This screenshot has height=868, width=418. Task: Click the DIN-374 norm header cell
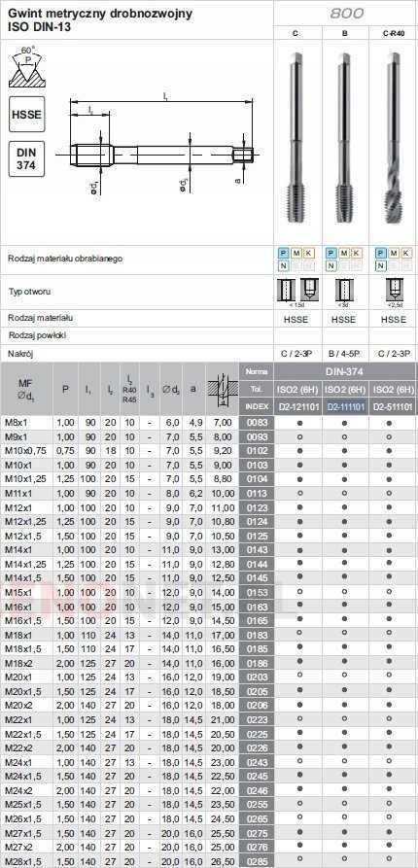(344, 371)
